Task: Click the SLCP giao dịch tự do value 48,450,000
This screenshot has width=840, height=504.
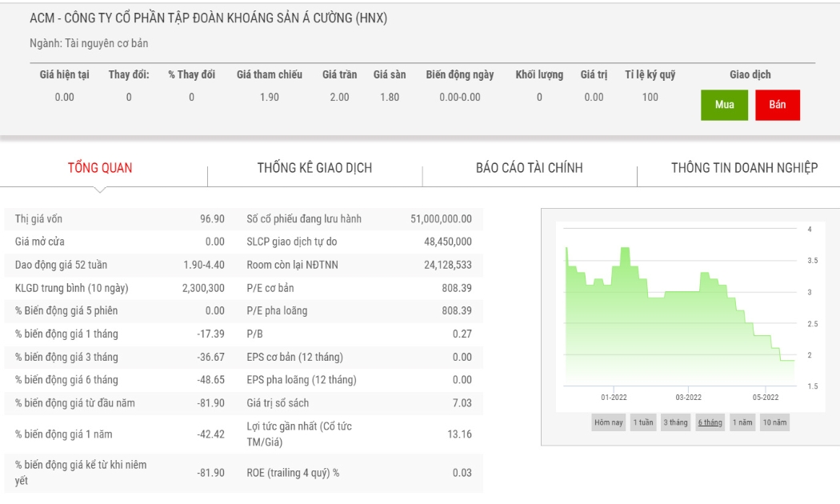Action: coord(448,242)
